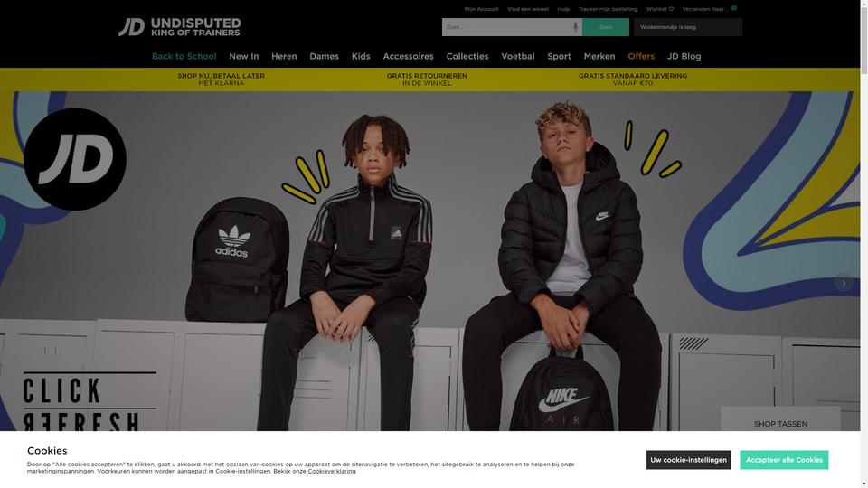The image size is (868, 488).
Task: Expand the Merken navigation dropdown
Action: pyautogui.click(x=599, y=56)
